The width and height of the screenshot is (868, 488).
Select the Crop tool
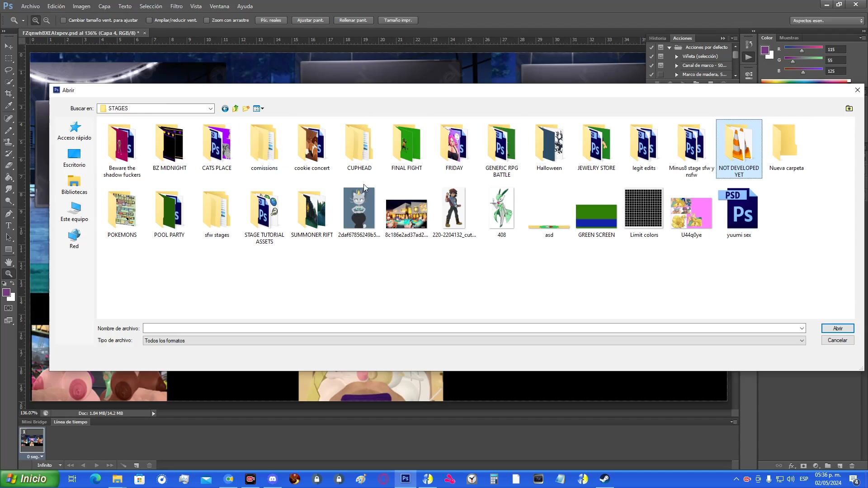[9, 94]
